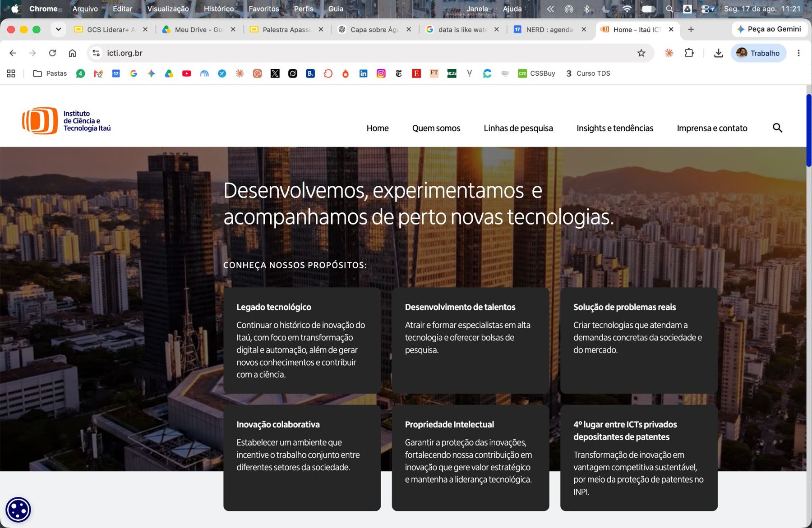
Task: Click the Propriedade Intelectual card
Action: (470, 458)
